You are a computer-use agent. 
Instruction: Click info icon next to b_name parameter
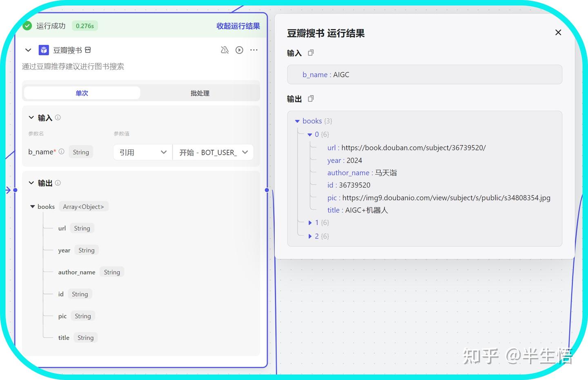[62, 152]
